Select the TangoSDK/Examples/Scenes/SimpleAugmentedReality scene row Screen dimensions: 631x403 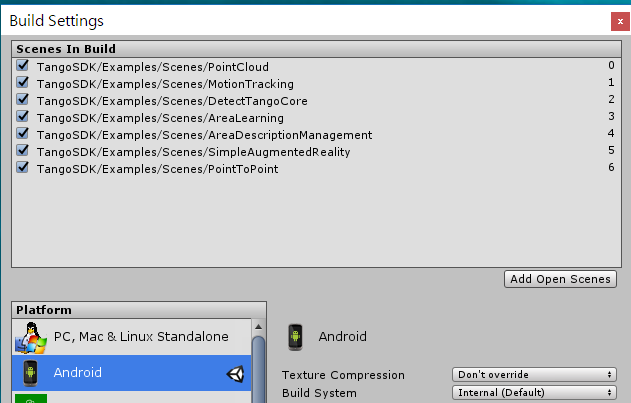pos(316,151)
